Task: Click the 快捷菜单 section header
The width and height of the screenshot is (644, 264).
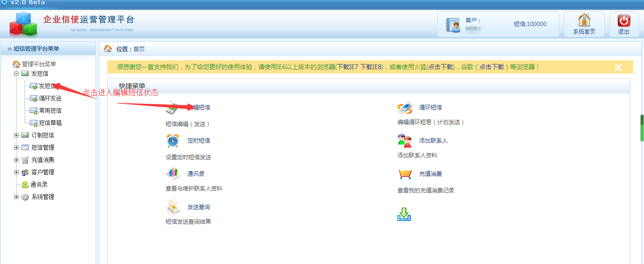Action: tap(132, 86)
